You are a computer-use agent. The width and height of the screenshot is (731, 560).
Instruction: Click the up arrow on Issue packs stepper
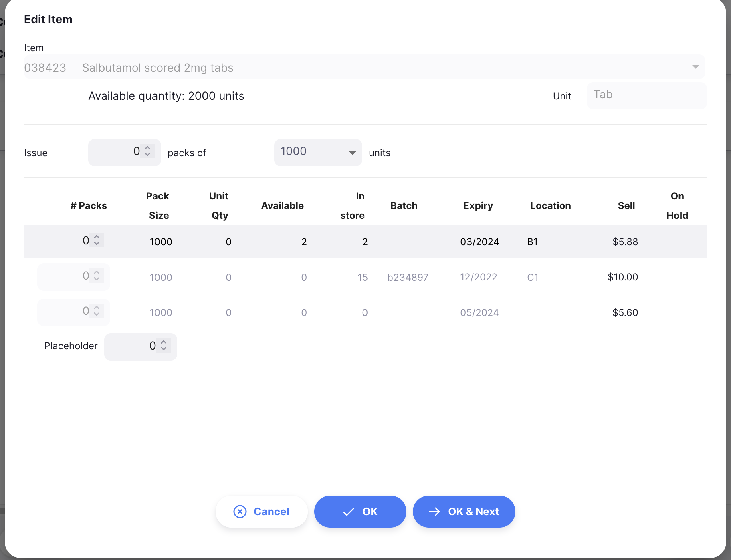[x=147, y=149]
